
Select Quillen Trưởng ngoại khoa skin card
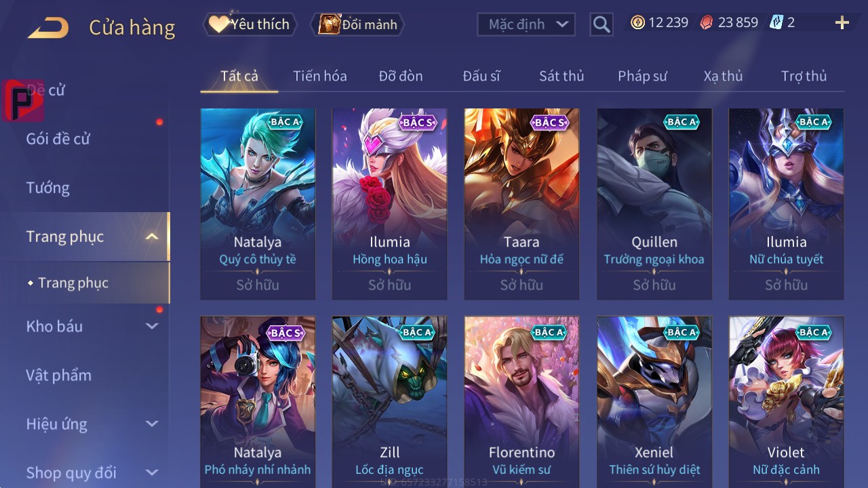(x=654, y=204)
